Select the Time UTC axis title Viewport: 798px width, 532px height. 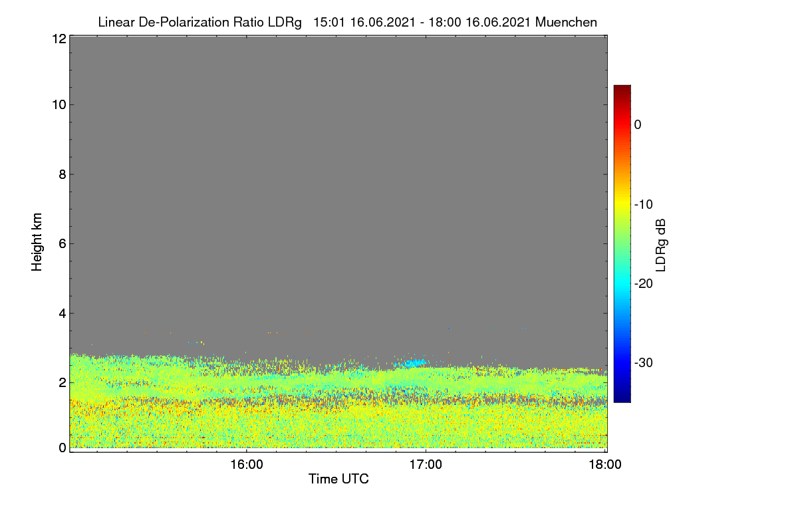click(x=338, y=479)
